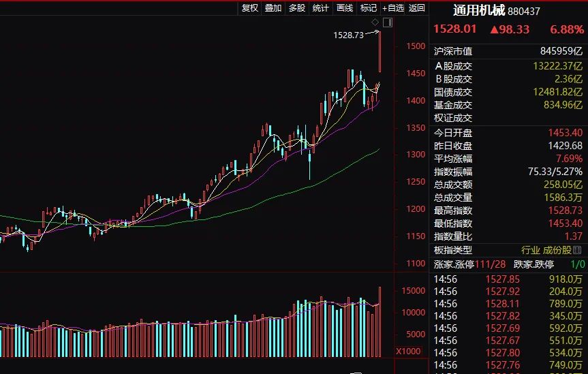Select the 多股 multi-stock view
This screenshot has height=374, width=588.
(x=296, y=7)
